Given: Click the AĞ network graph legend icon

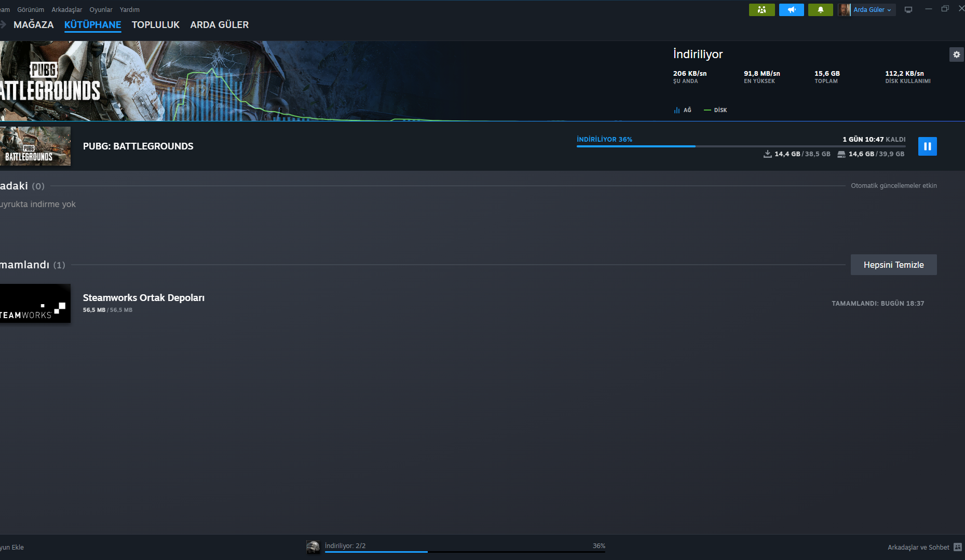Looking at the screenshot, I should (676, 110).
